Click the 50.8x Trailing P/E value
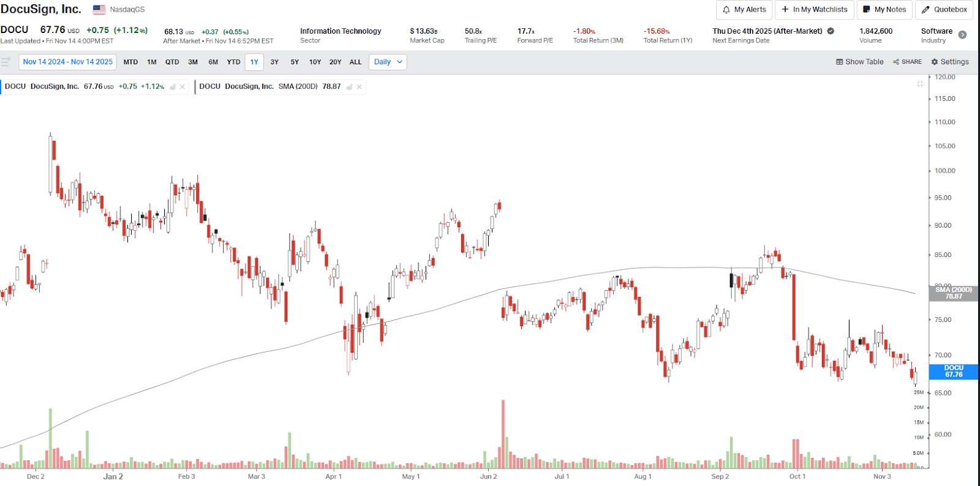Screen dimensions: 980x486 [x=473, y=31]
